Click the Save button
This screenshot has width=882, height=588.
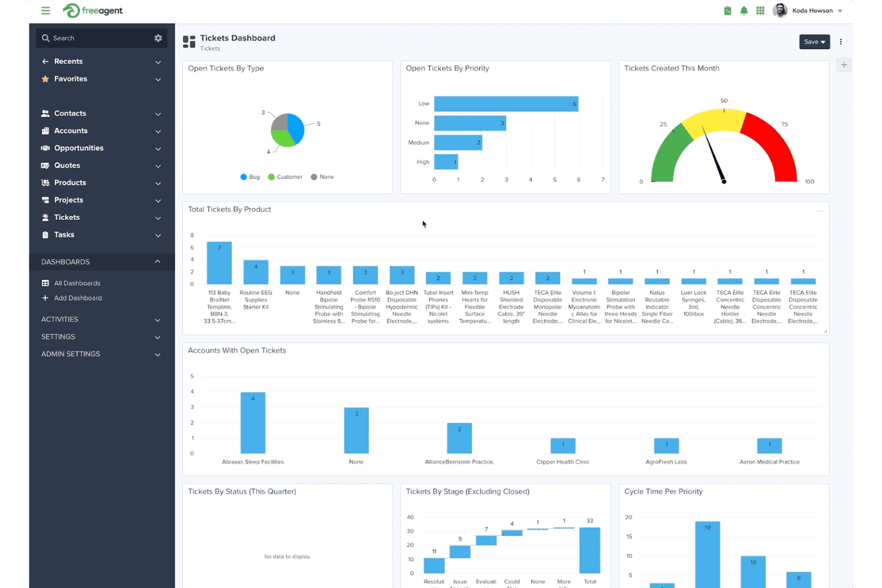[x=814, y=42]
